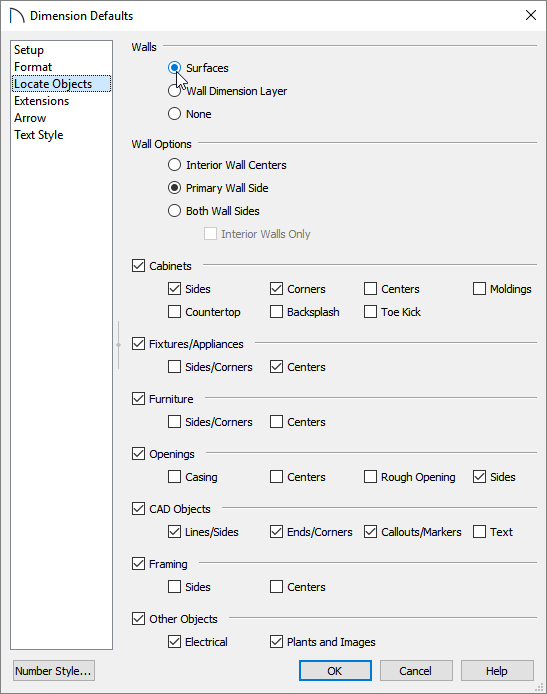547x694 pixels.
Task: Check the Moldings option under Cabinets
Action: (479, 289)
